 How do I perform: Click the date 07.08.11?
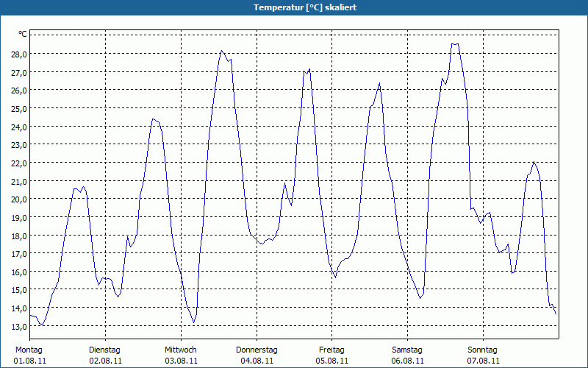484,361
